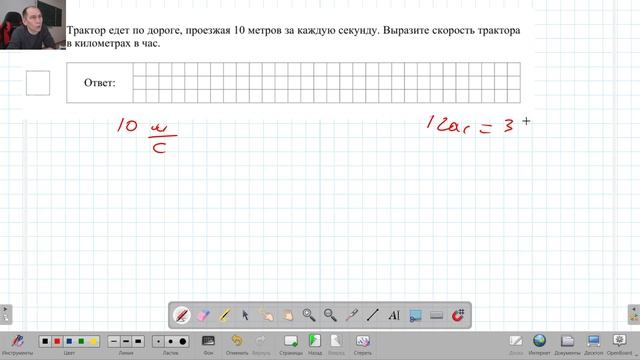Choose the large eraser size
Screen dimensions: 640x360
[183, 341]
